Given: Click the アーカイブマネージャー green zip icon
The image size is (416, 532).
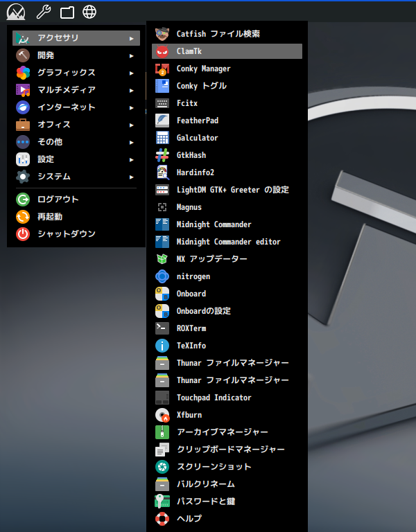Looking at the screenshot, I should 162,432.
